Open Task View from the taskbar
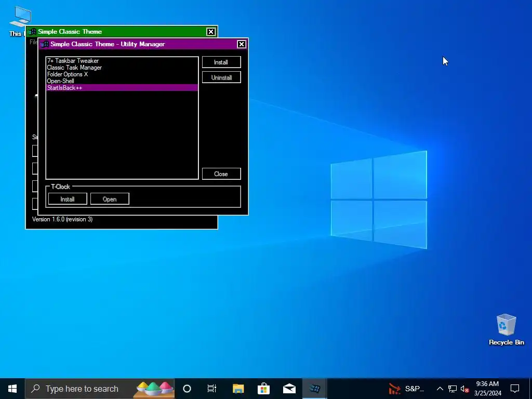The width and height of the screenshot is (532, 399). tap(212, 389)
